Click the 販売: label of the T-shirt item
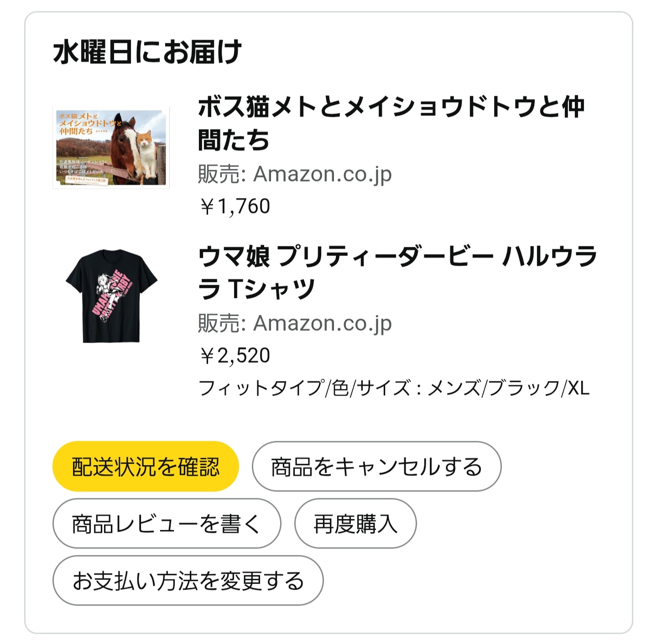 click(222, 323)
